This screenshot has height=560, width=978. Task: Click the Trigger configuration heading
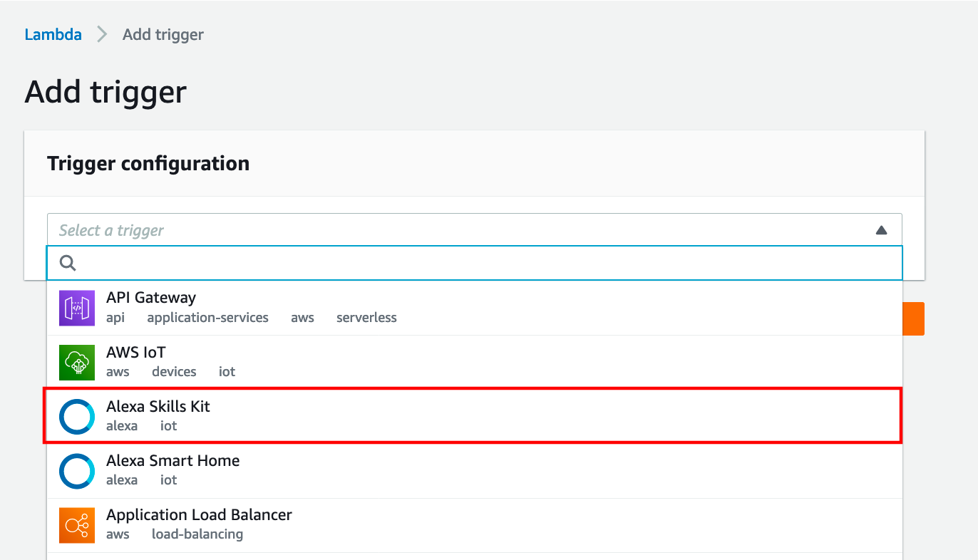[x=148, y=163]
